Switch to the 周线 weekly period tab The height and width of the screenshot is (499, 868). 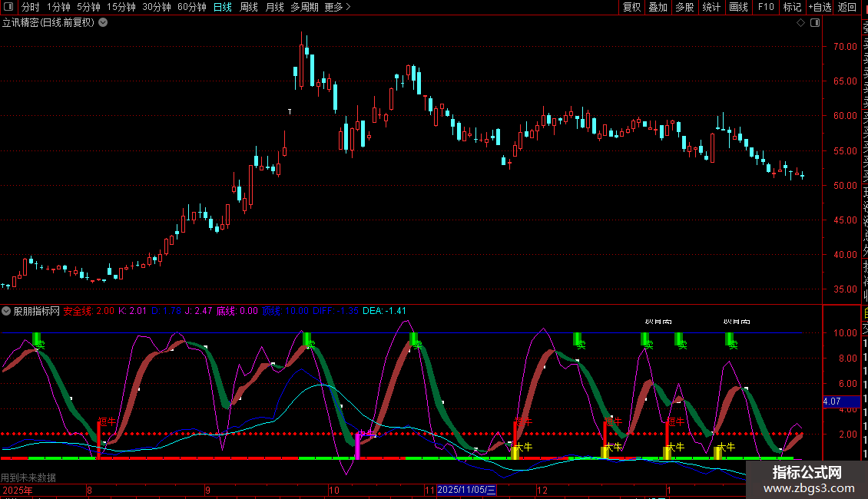pyautogui.click(x=248, y=7)
